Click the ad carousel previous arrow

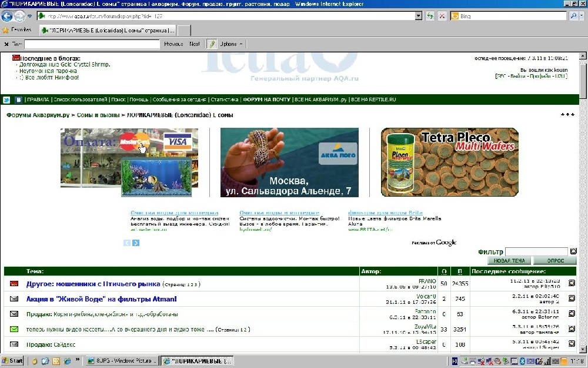pos(127,243)
